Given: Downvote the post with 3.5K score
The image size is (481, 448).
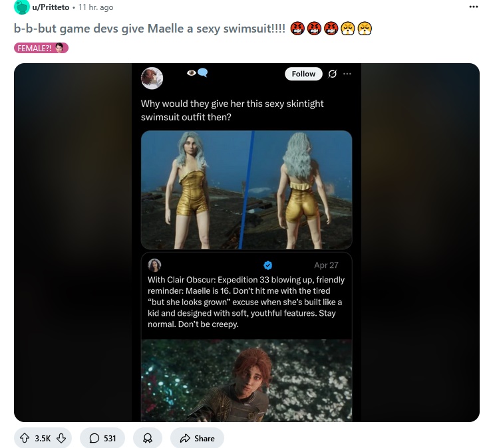Looking at the screenshot, I should point(61,438).
